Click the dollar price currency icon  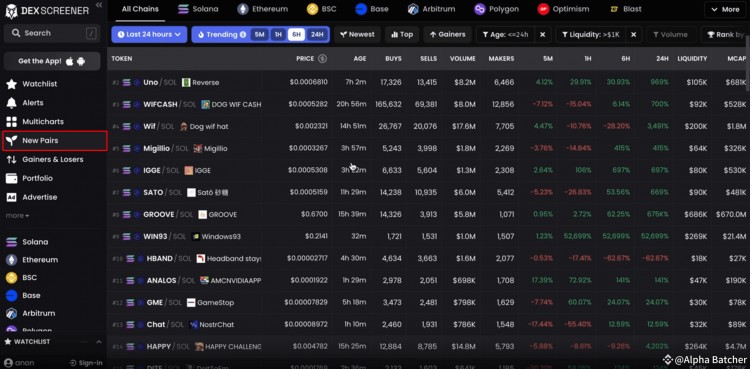pyautogui.click(x=322, y=58)
